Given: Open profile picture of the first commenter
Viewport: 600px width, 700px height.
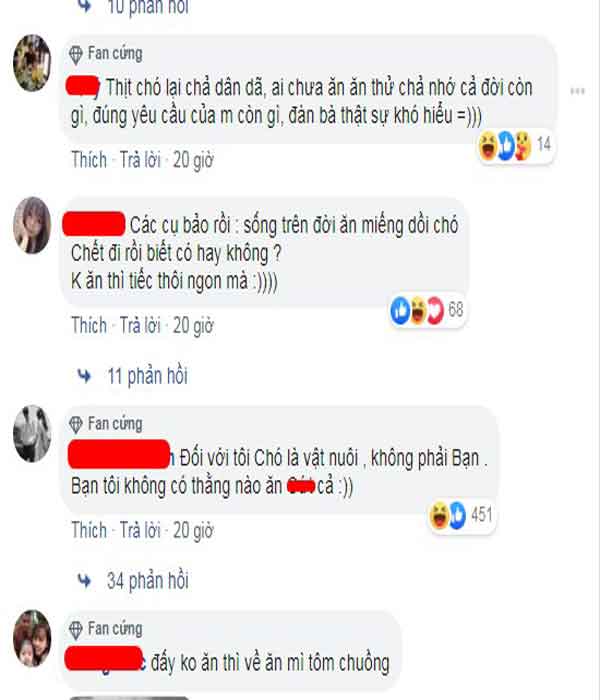Looking at the screenshot, I should click(32, 63).
